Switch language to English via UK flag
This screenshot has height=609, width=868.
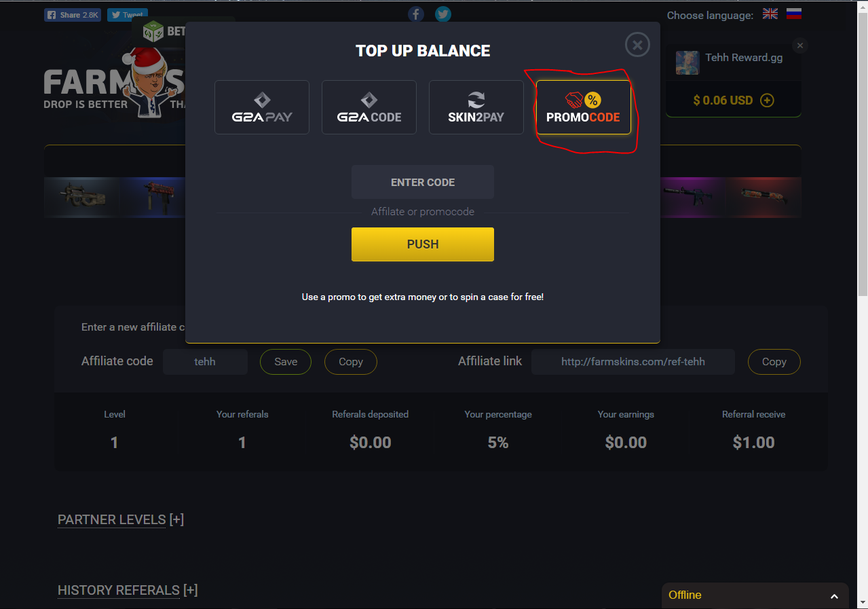(770, 14)
